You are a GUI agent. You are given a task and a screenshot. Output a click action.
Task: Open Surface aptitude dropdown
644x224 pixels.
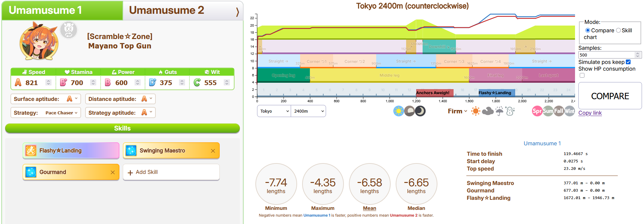coord(46,99)
